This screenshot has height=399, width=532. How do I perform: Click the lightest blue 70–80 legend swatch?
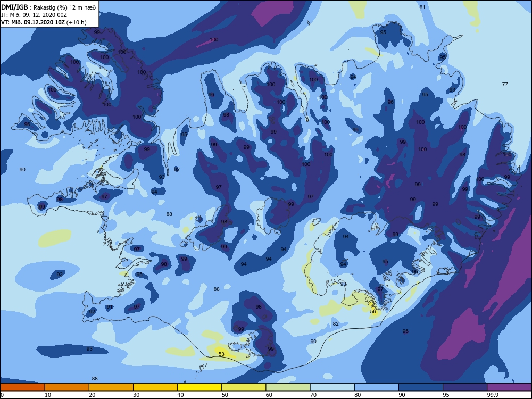click(x=332, y=387)
